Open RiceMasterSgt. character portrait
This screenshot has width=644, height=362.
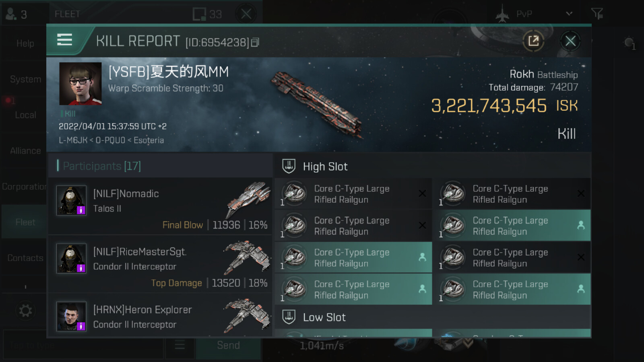pyautogui.click(x=71, y=258)
